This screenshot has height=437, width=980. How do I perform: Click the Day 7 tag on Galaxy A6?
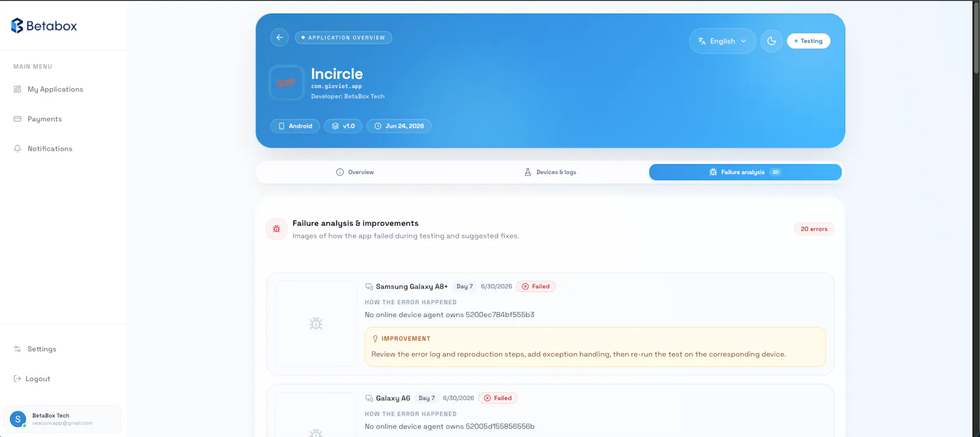click(x=427, y=398)
